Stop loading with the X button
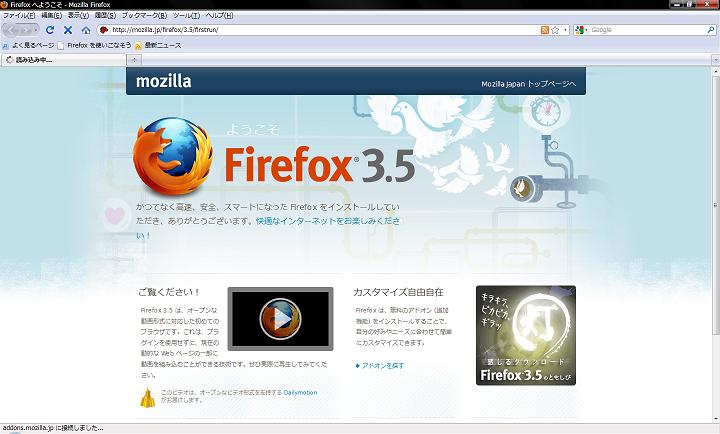The height and width of the screenshot is (434, 720). 68,30
